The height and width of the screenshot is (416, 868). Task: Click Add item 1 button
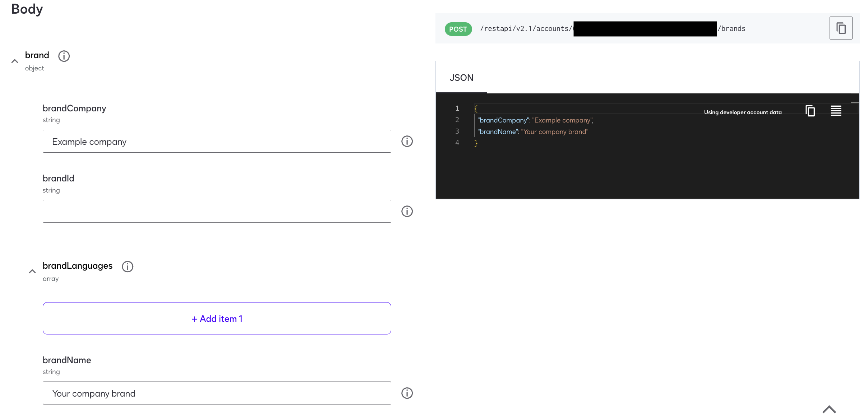pyautogui.click(x=217, y=318)
